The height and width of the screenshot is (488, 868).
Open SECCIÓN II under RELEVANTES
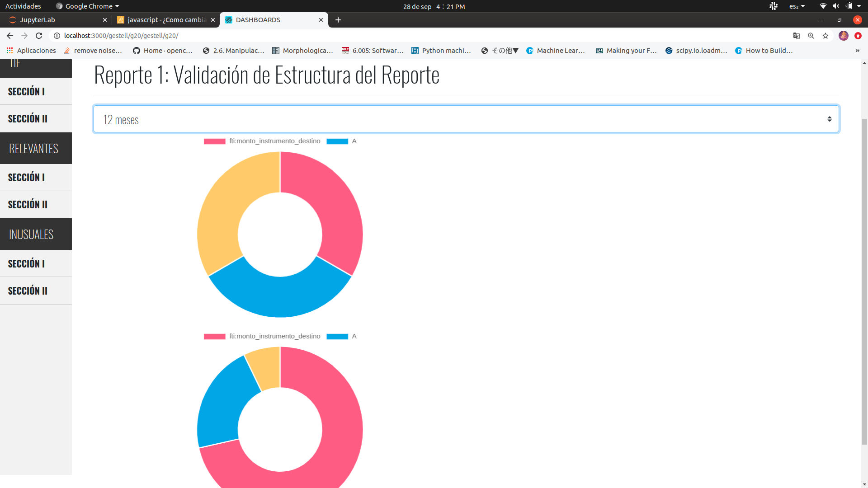pos(36,204)
